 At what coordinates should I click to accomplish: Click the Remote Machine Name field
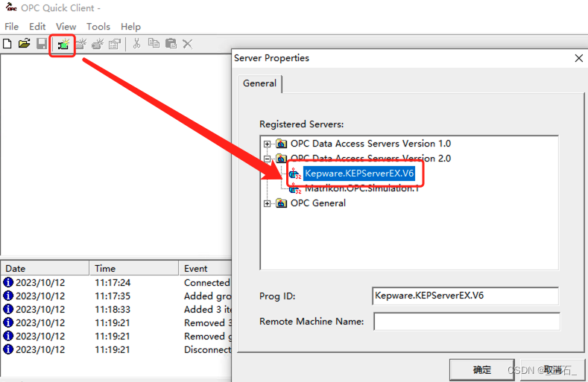click(x=467, y=322)
